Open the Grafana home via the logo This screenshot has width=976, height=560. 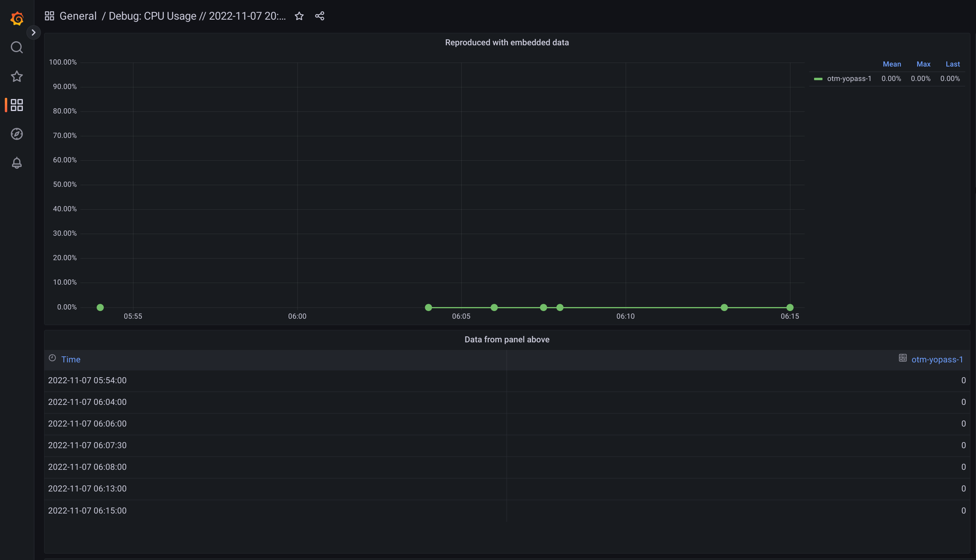point(16,18)
